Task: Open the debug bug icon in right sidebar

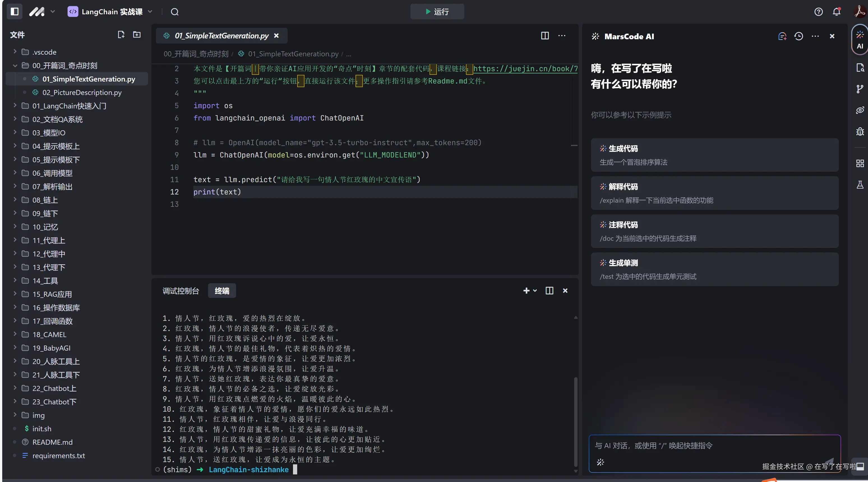Action: coord(860,131)
